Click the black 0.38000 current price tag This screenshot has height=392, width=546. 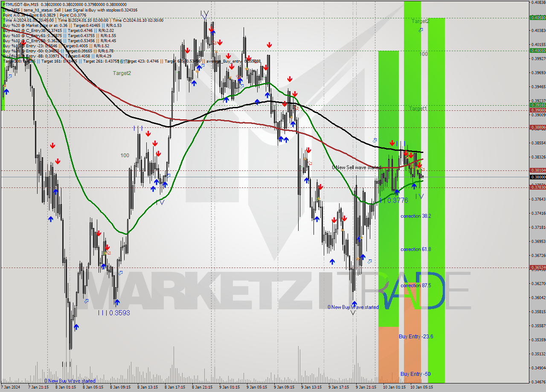(x=537, y=177)
